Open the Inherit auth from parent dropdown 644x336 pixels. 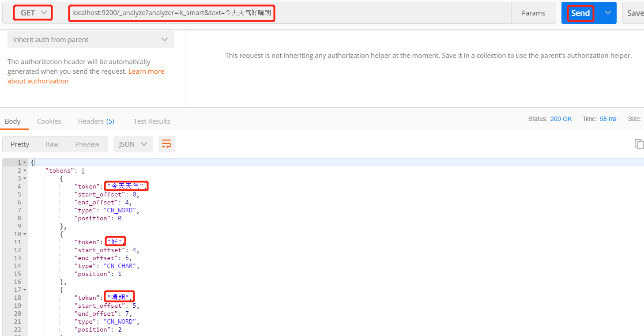pyautogui.click(x=90, y=39)
